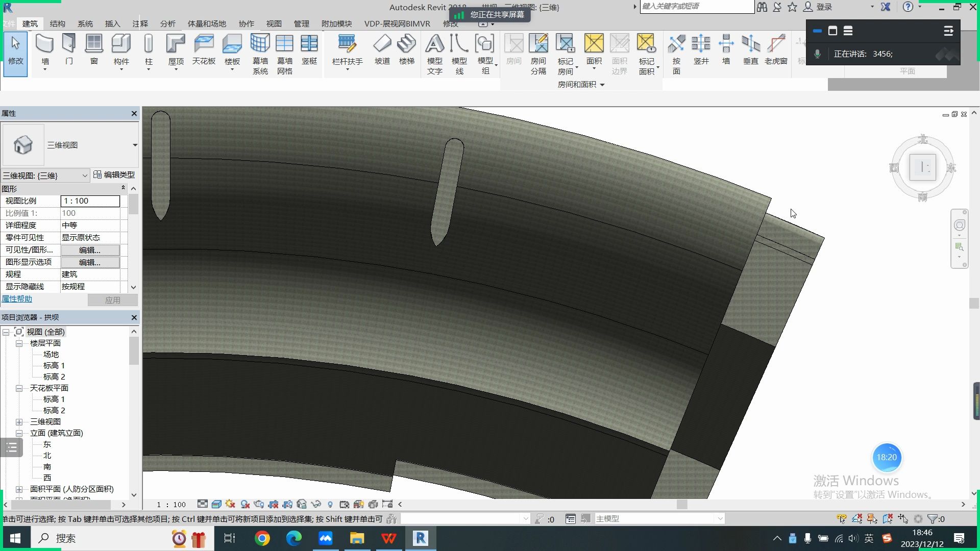Click the selection filter funnel icon
This screenshot has height=551, width=980.
tap(933, 519)
